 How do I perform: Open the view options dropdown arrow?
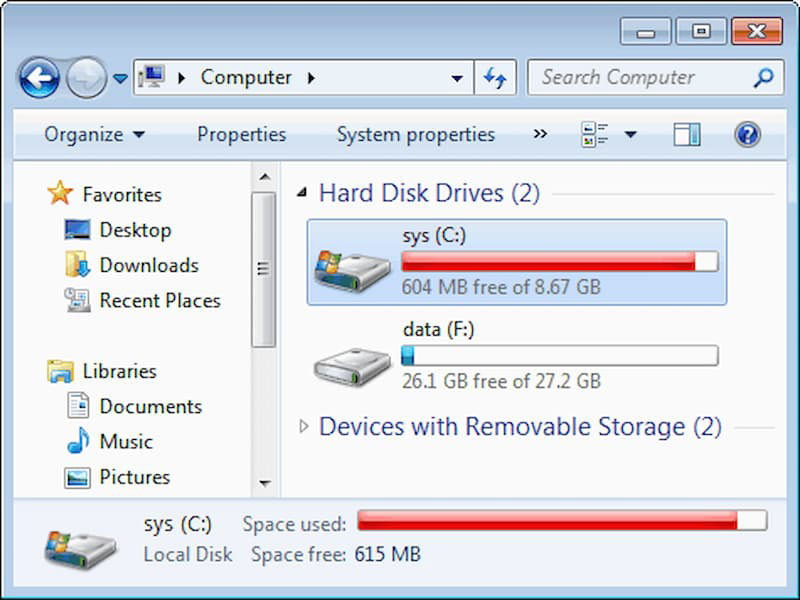(x=631, y=135)
